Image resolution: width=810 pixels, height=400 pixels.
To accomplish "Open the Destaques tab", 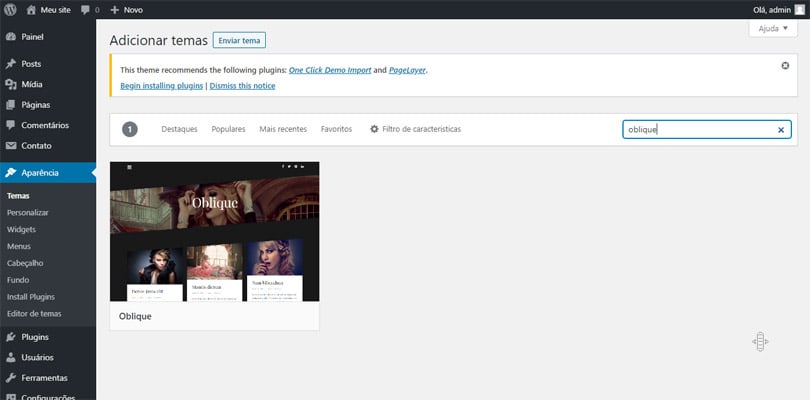I will [179, 129].
